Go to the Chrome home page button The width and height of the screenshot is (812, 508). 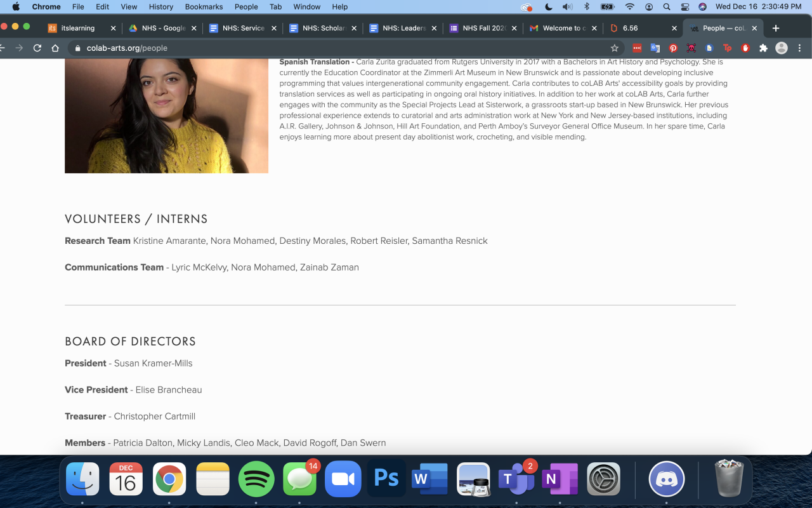pyautogui.click(x=55, y=48)
